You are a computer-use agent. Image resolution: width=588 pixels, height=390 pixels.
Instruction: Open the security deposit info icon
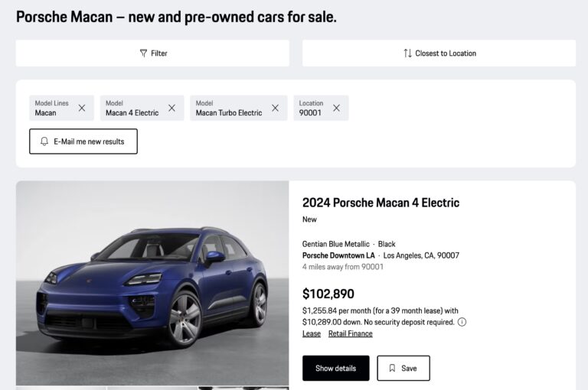(x=462, y=322)
